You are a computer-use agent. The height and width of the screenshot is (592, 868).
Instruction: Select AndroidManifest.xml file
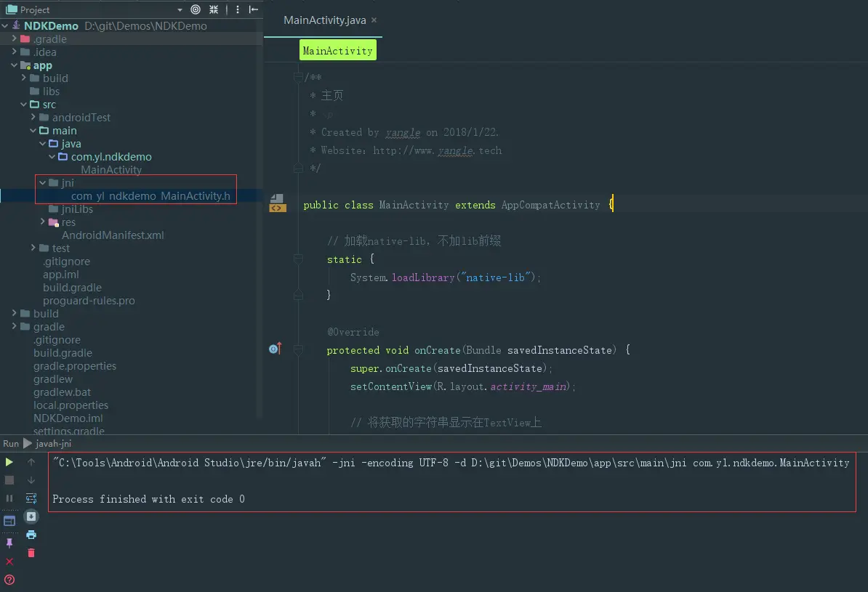click(x=113, y=235)
